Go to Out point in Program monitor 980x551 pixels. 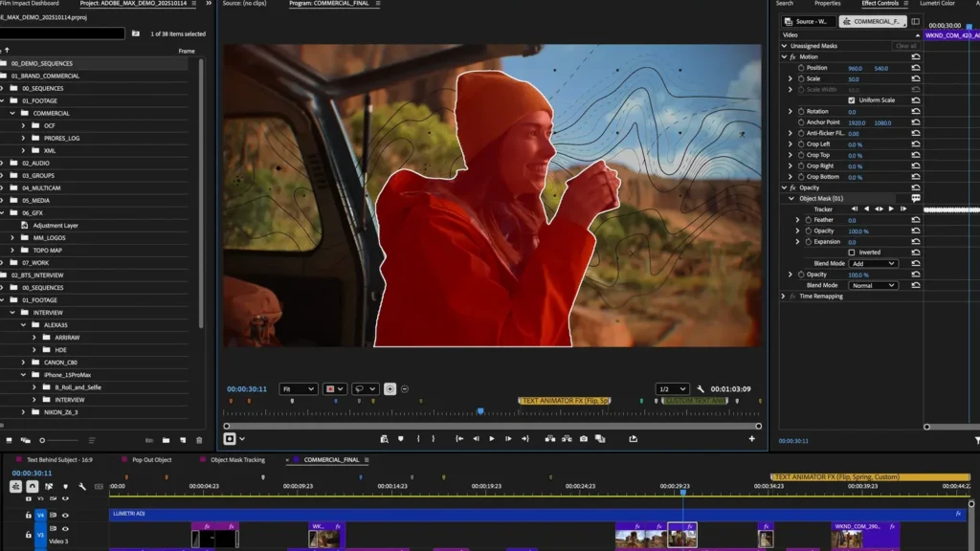[525, 439]
